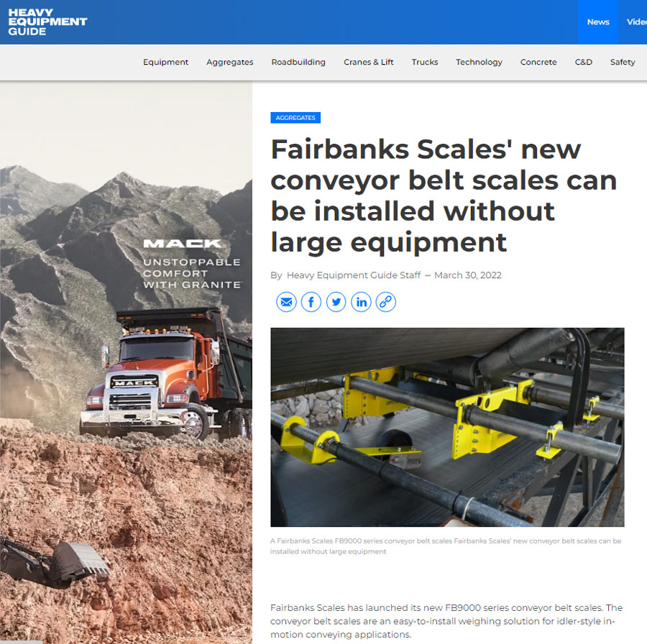This screenshot has height=644, width=647.
Task: Share article via email icon
Action: tap(286, 302)
